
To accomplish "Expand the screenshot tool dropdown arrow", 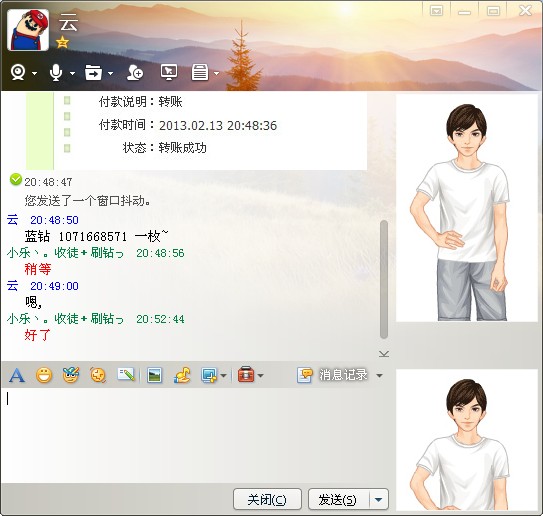I will coord(224,375).
